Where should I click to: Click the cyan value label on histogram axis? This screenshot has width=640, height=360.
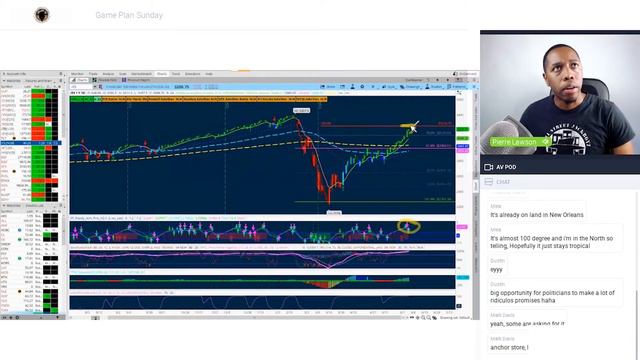tap(462, 278)
